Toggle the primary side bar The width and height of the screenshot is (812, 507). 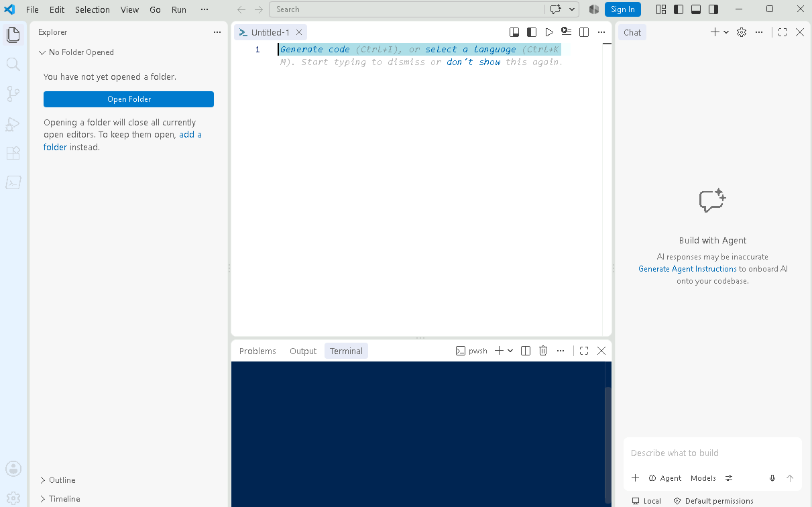coord(679,9)
